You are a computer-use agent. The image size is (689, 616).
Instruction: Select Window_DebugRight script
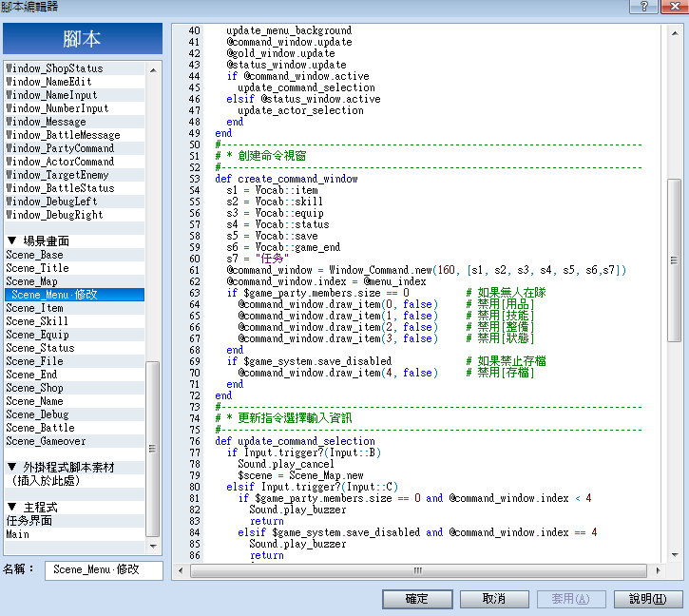(75, 215)
